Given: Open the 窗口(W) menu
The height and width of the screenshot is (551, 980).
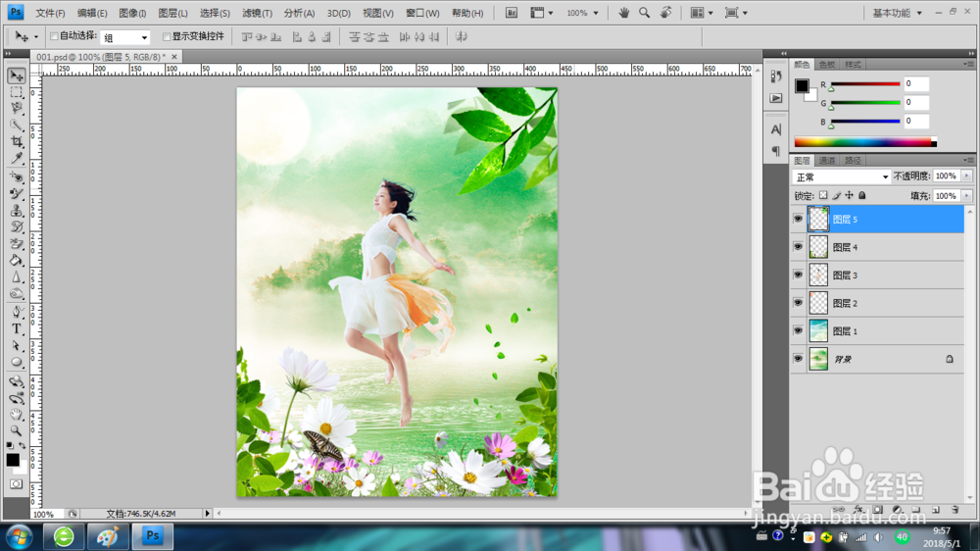Looking at the screenshot, I should click(422, 13).
